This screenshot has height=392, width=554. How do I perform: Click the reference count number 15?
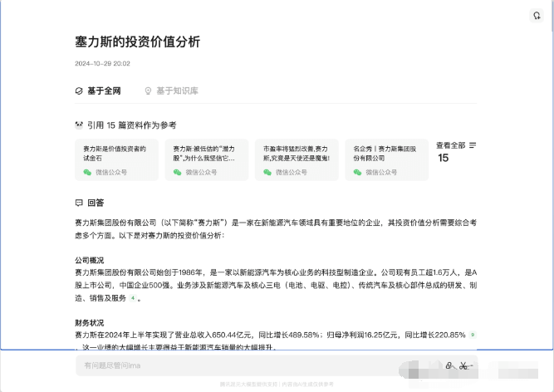(x=443, y=158)
